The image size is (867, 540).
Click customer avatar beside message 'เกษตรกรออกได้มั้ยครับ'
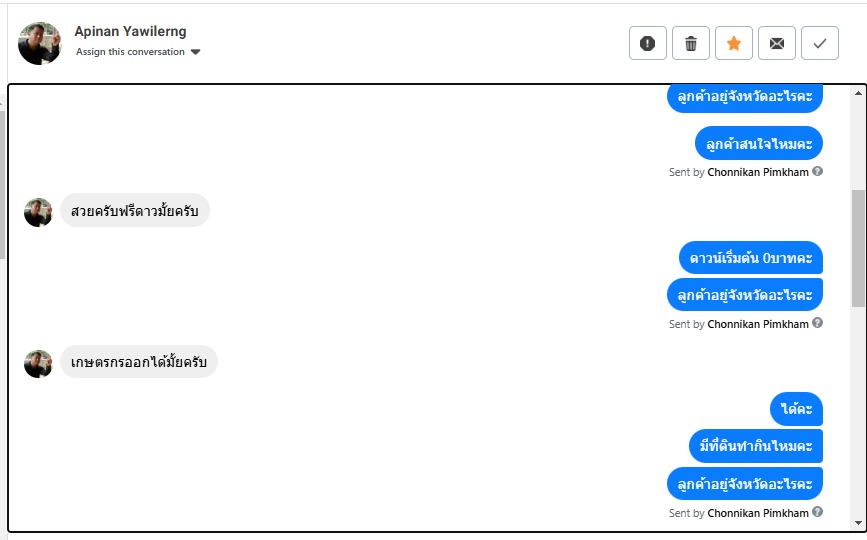tap(38, 363)
